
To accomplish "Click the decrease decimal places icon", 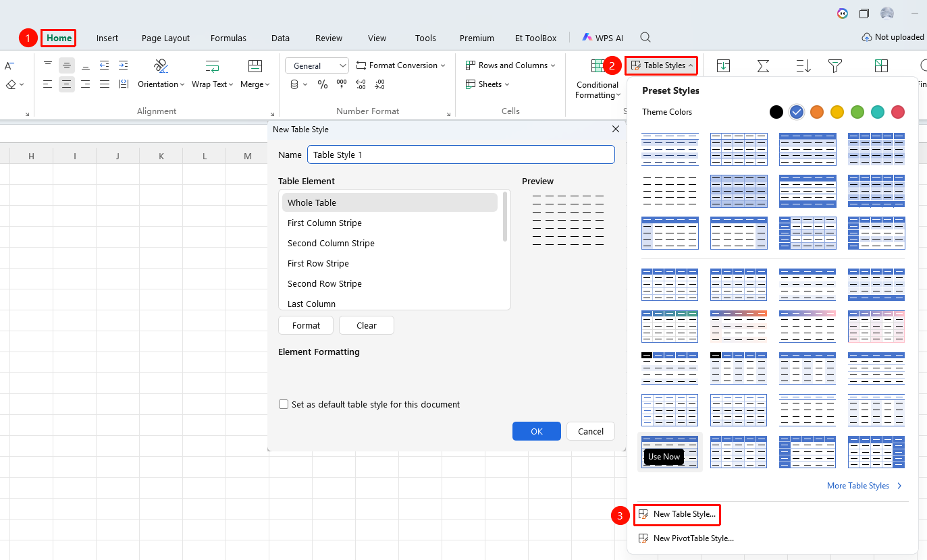I will [379, 84].
